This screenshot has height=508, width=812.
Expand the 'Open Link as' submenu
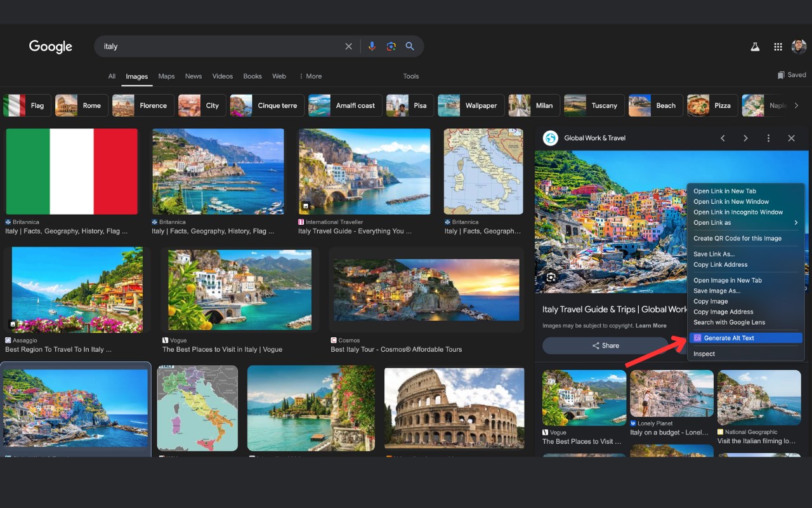click(x=745, y=223)
